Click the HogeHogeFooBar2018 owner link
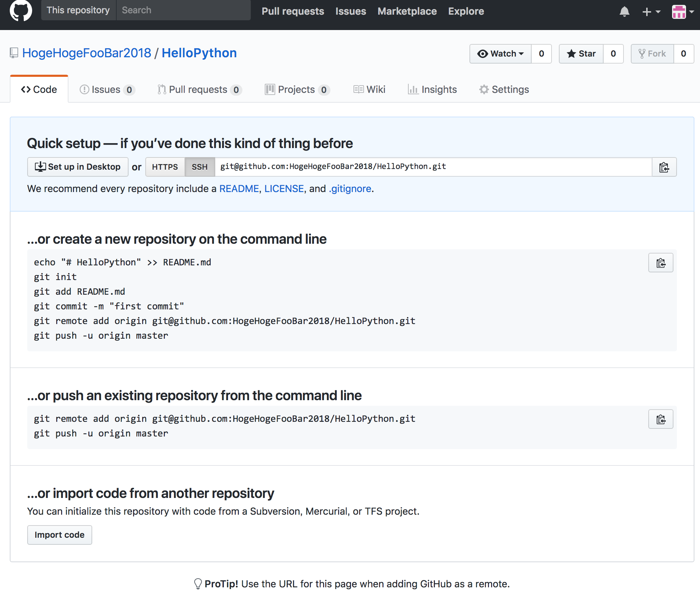 [87, 53]
